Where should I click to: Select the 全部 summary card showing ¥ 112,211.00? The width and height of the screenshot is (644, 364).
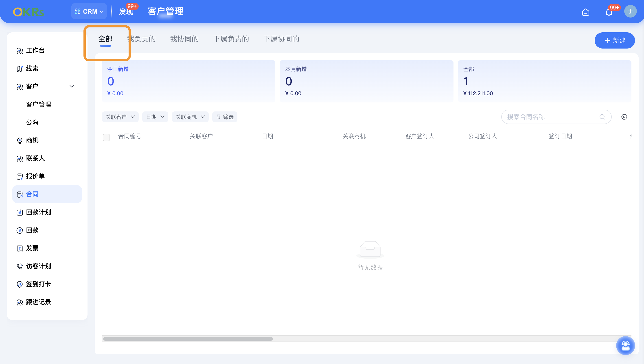coord(545,81)
